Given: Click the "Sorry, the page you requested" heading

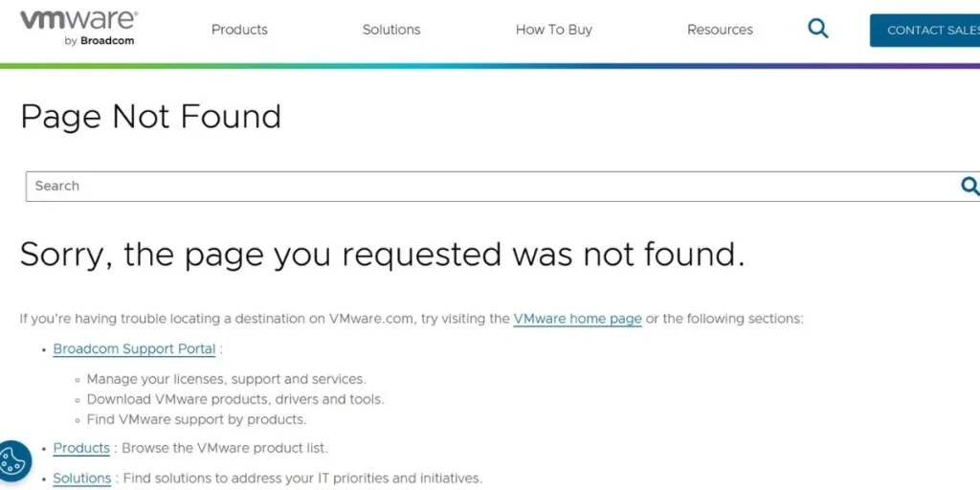Looking at the screenshot, I should point(382,254).
